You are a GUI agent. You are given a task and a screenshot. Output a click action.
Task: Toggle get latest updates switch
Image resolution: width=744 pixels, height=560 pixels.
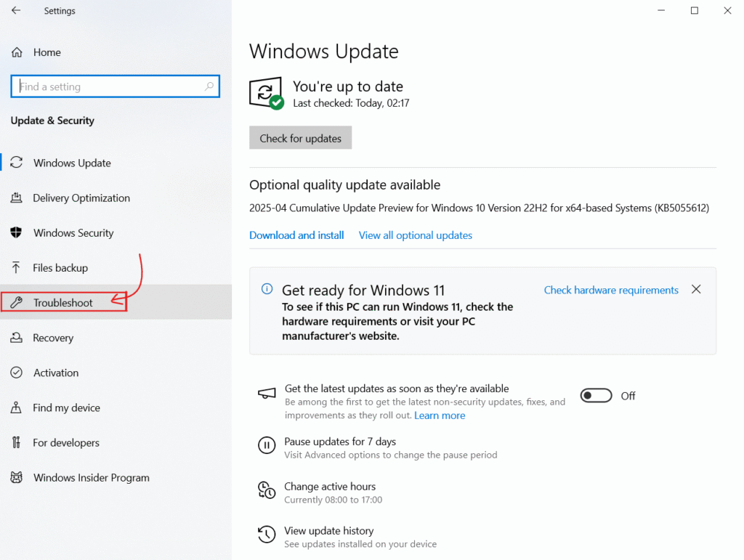596,396
